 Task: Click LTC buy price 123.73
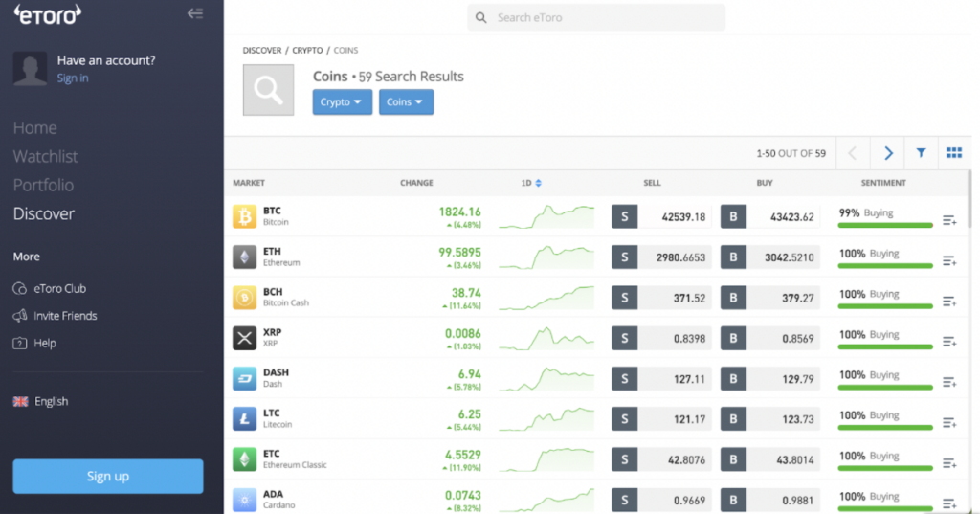click(x=797, y=419)
